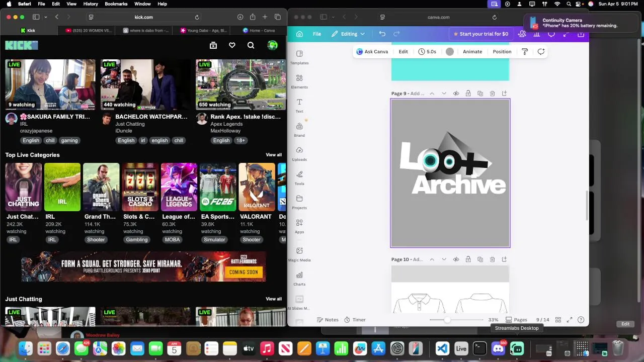The image size is (644, 362).
Task: Click the copy style paint roller icon
Action: (x=525, y=51)
